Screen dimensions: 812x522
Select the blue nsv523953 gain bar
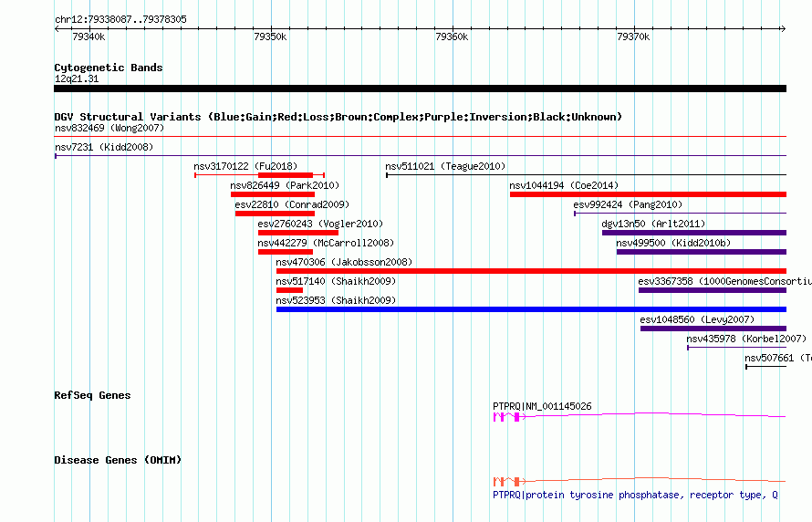531,309
